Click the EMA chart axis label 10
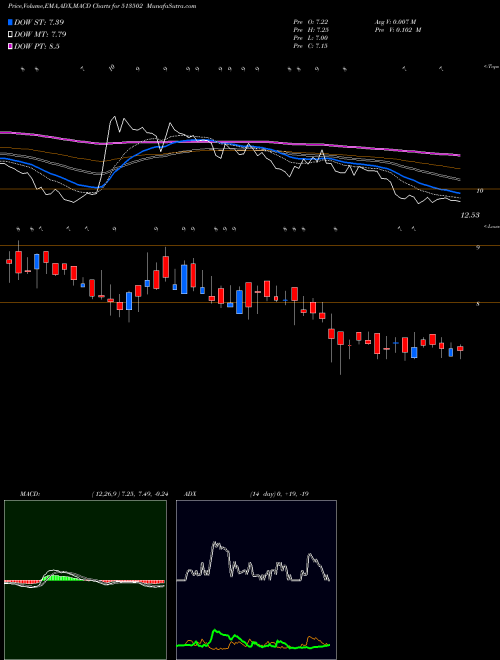Viewport: 500px width, 660px height. click(479, 191)
